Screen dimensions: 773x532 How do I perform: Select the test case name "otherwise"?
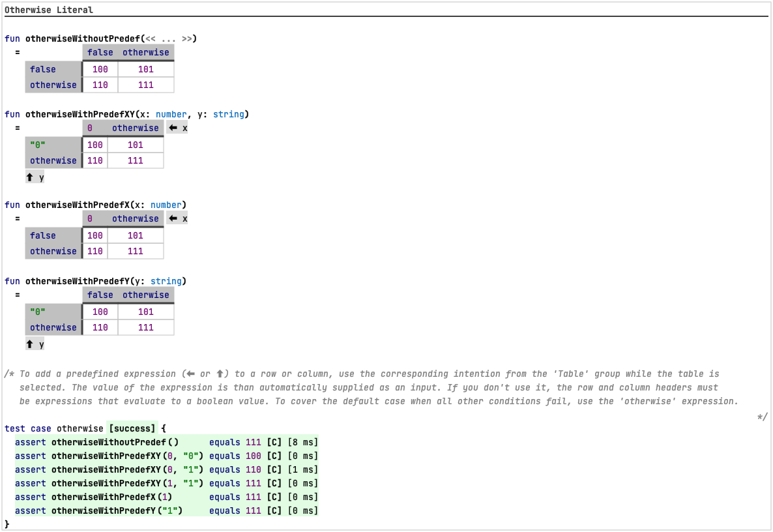click(80, 428)
